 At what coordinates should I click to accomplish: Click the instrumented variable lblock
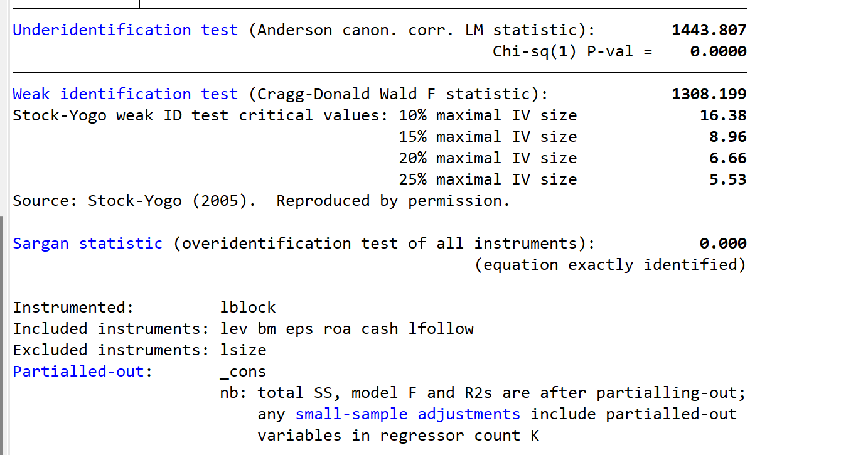coord(248,308)
